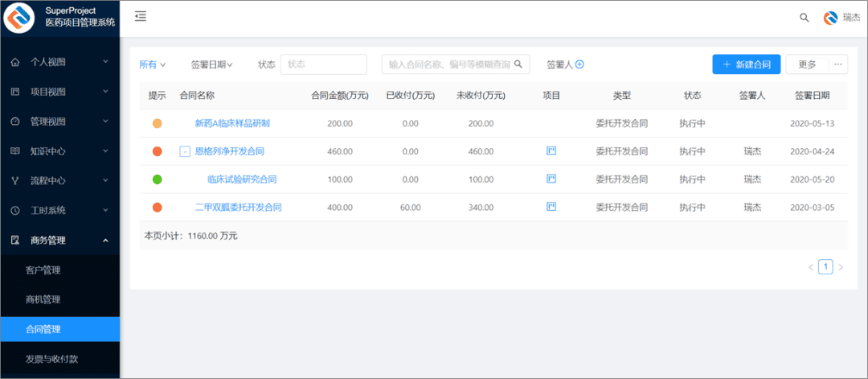Click the book icon beside 知识中心
This screenshot has height=379, width=868.
coord(15,150)
